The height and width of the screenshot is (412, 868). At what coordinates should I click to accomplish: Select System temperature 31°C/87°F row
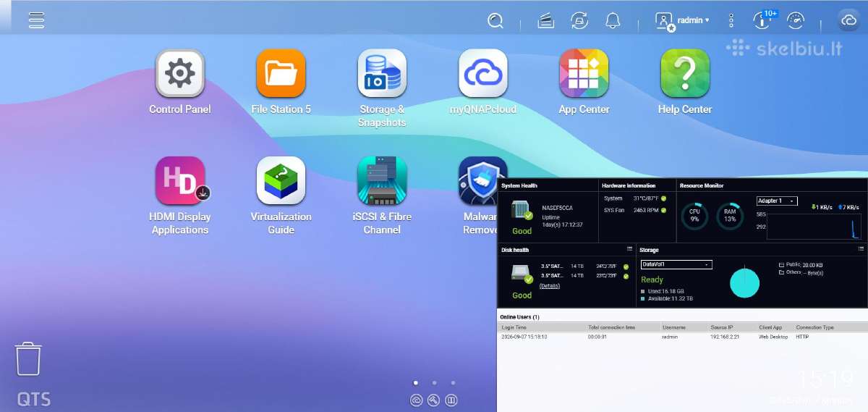point(635,198)
